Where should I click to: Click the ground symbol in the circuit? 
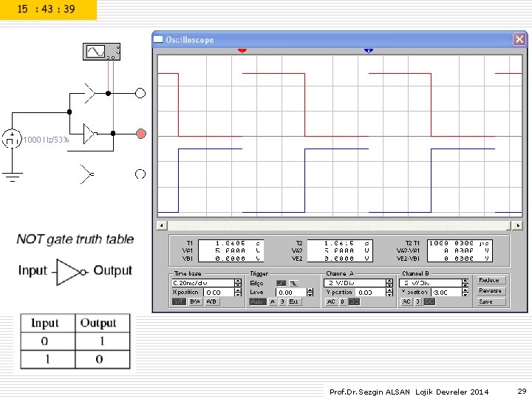point(13,177)
